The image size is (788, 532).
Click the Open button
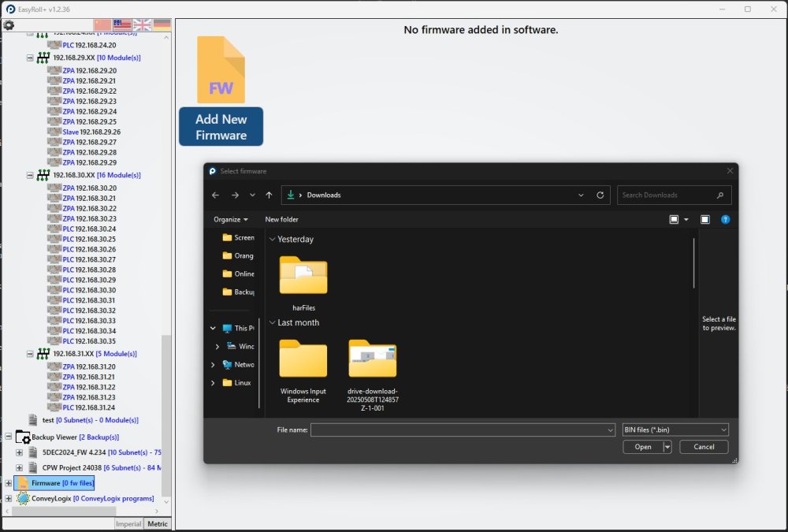click(643, 447)
